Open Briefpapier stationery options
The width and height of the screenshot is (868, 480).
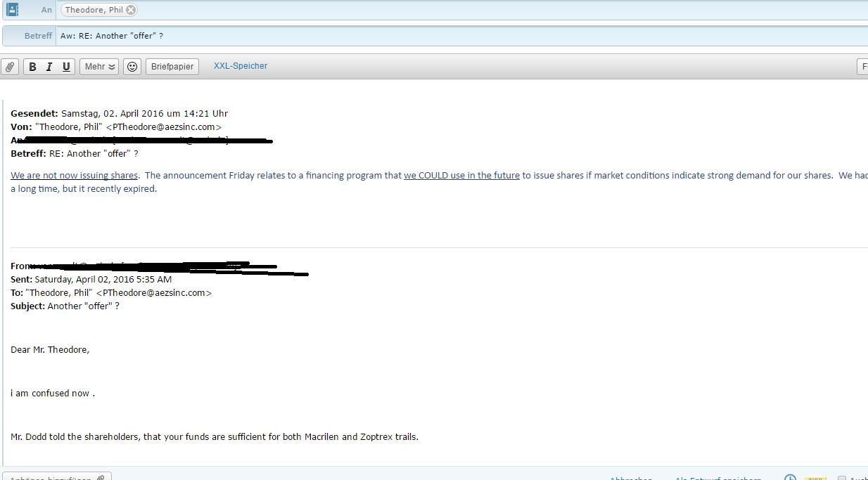click(x=172, y=67)
